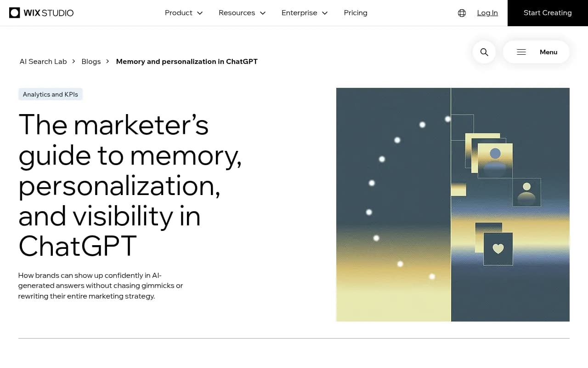Click the Log In link
The width and height of the screenshot is (588, 368).
(x=487, y=13)
